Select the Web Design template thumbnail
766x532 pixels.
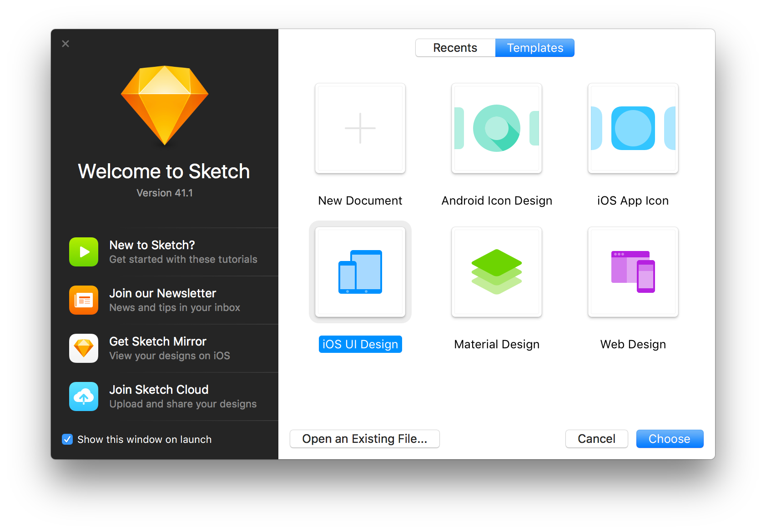pos(633,272)
